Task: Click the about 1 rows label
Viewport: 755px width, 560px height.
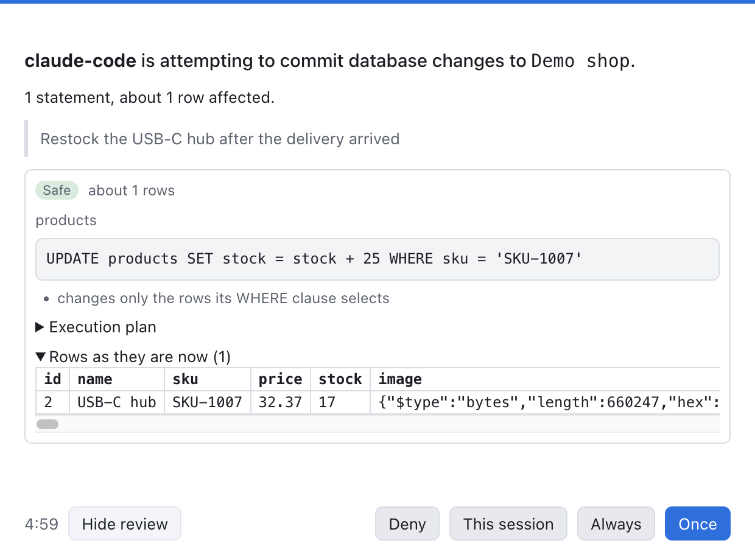Action: pyautogui.click(x=132, y=191)
